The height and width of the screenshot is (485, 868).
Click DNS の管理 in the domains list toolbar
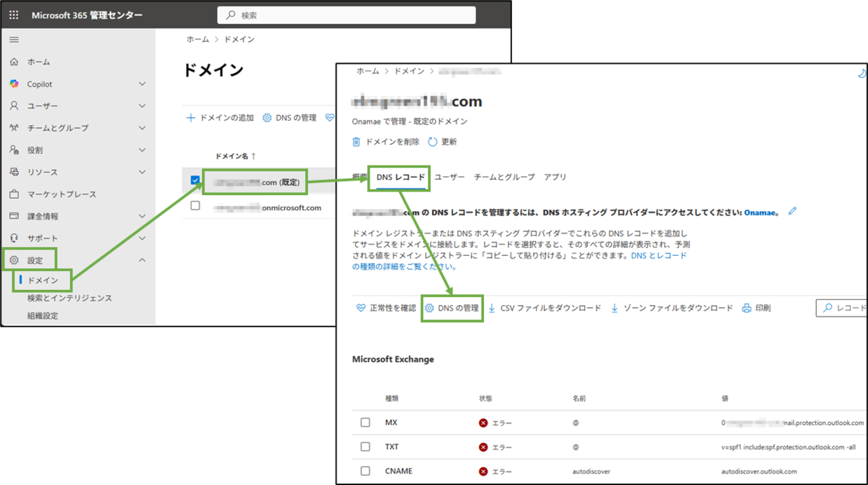point(289,118)
